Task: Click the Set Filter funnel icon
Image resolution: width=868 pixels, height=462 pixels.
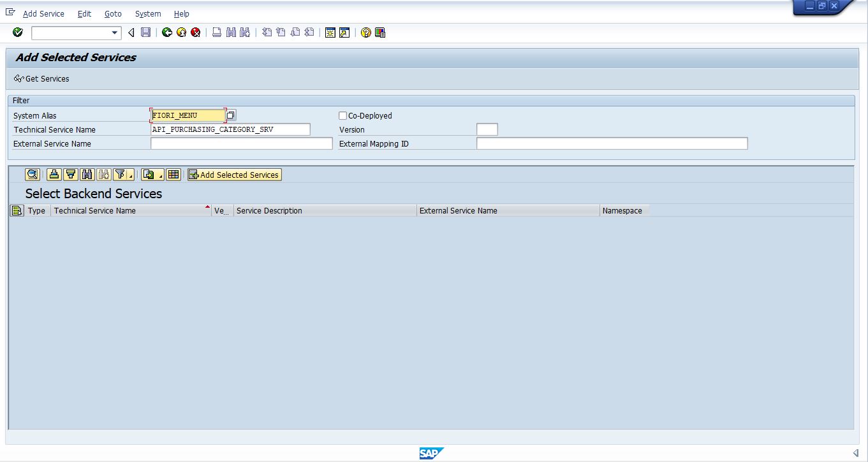Action: [x=120, y=175]
